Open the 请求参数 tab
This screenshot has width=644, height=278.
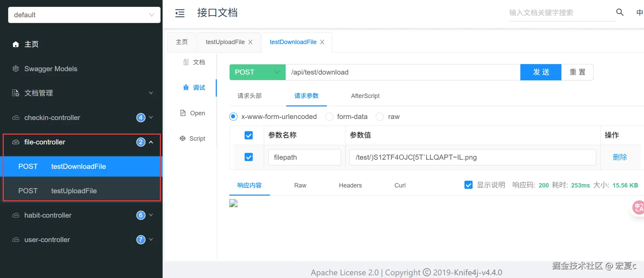[x=307, y=96]
